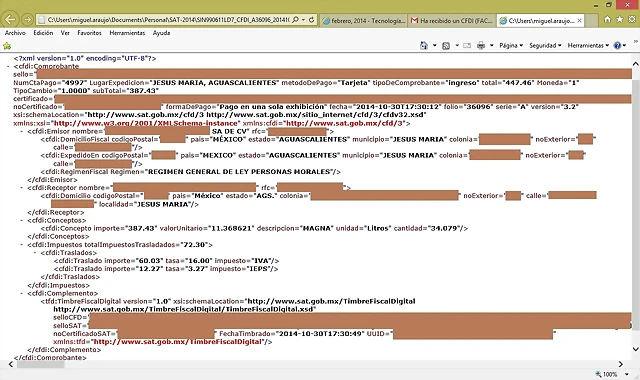The height and width of the screenshot is (380, 640).
Task: Open the command bar Herramientas dropdown
Action: (x=588, y=45)
